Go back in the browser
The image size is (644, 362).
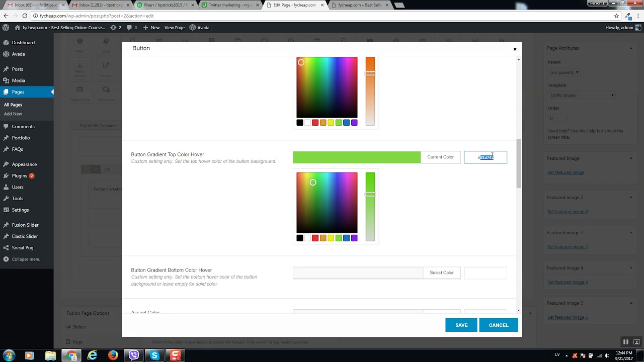tap(6, 16)
